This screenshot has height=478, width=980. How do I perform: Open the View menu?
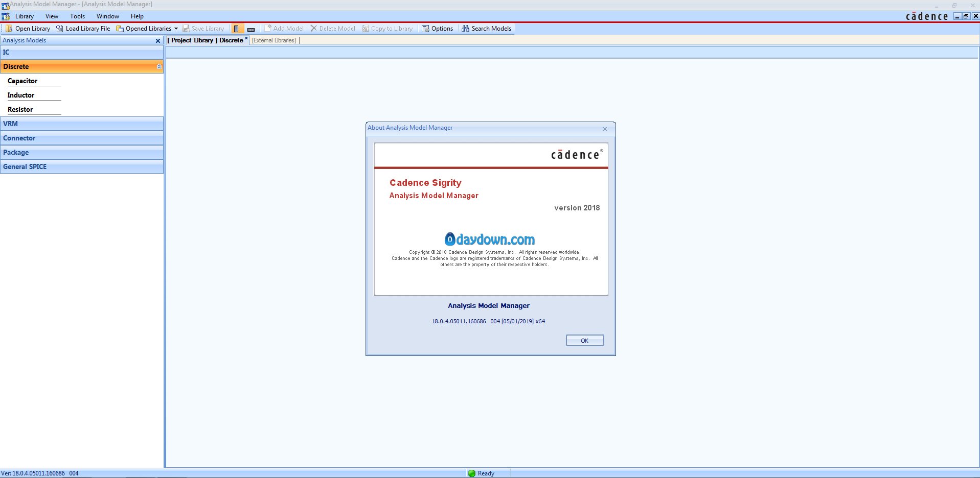click(x=52, y=16)
